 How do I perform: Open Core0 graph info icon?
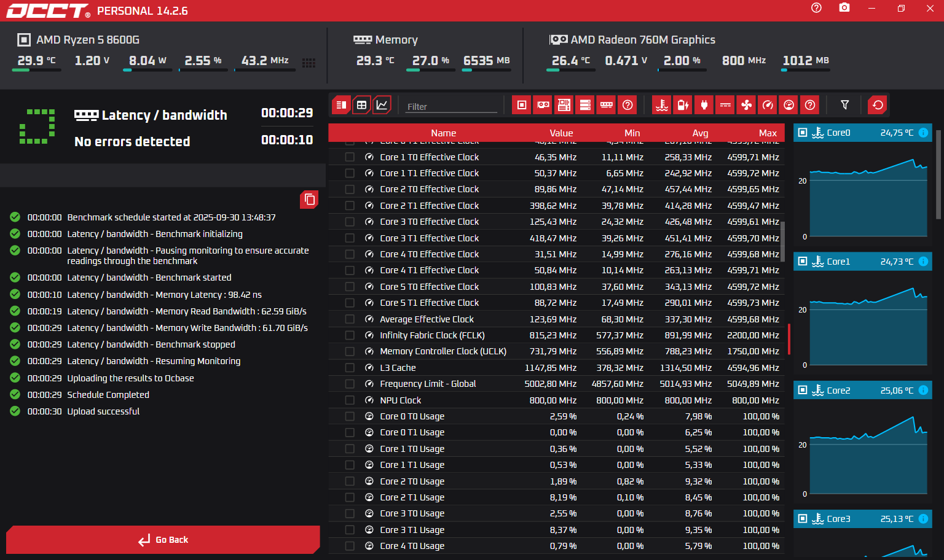pos(923,133)
